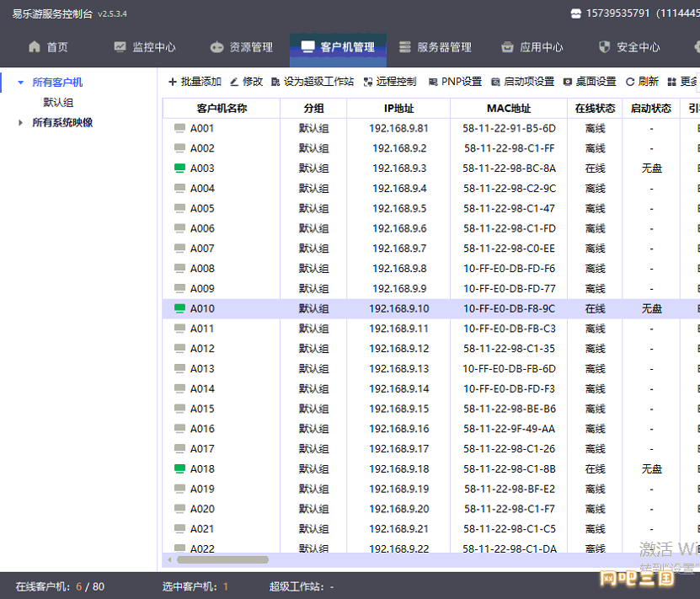Image resolution: width=700 pixels, height=599 pixels.
Task: Collapse the 所有客户机 tree node
Action: pyautogui.click(x=20, y=83)
